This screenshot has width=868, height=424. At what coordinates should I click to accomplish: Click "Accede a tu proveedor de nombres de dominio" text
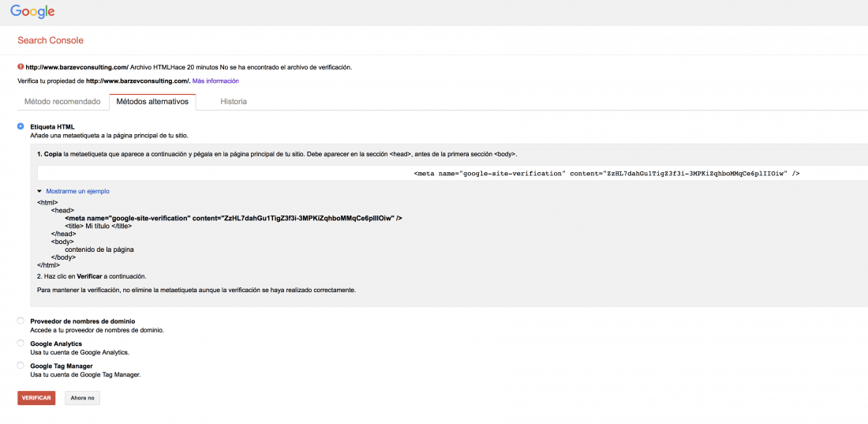coord(97,330)
